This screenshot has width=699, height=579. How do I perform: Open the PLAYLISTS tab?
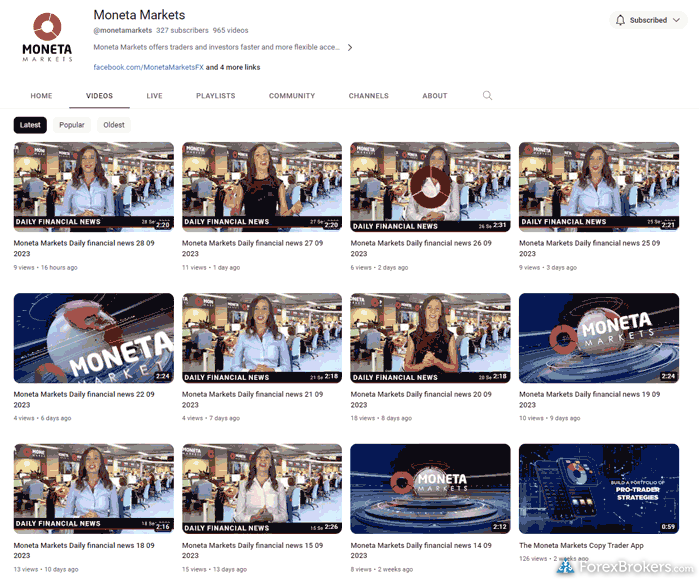click(216, 95)
